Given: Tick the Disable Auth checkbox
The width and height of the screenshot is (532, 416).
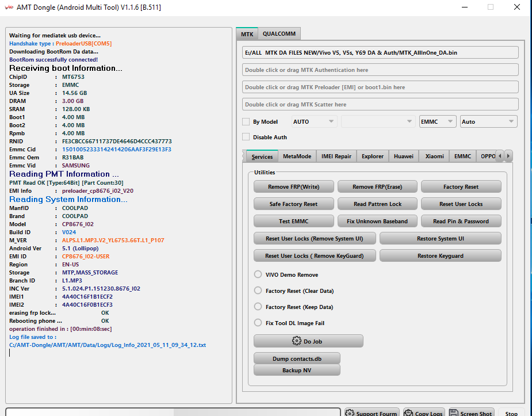Looking at the screenshot, I should tap(246, 137).
